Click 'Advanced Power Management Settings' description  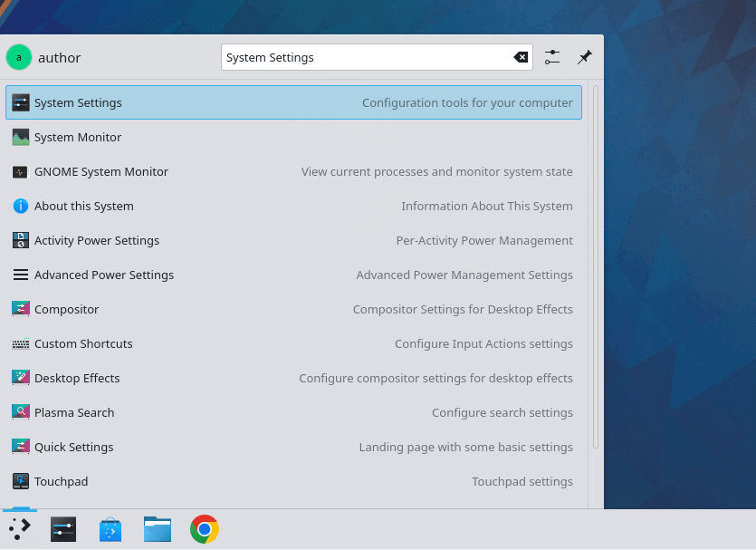click(464, 275)
